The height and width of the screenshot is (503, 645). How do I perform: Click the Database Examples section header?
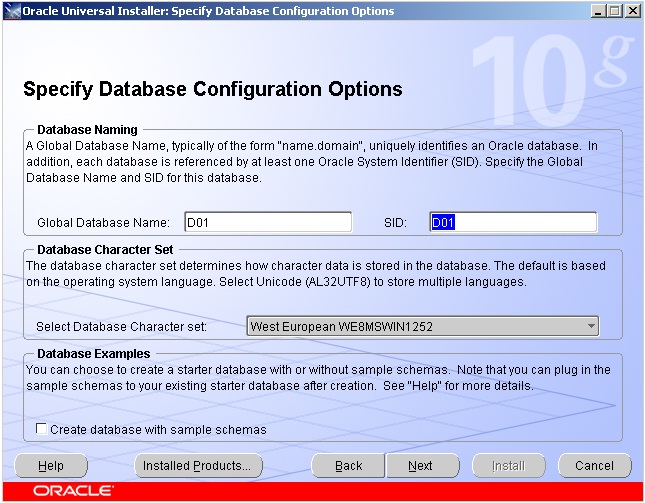93,353
